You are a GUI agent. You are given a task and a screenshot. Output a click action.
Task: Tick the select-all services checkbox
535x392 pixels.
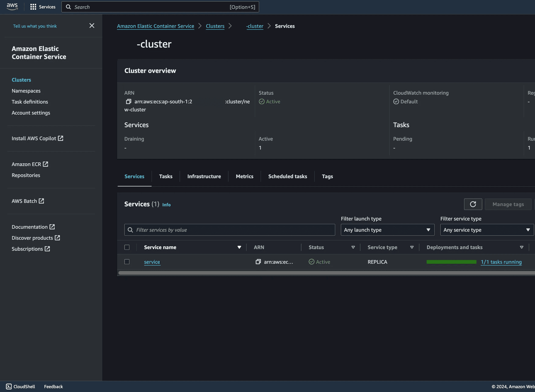(x=127, y=247)
